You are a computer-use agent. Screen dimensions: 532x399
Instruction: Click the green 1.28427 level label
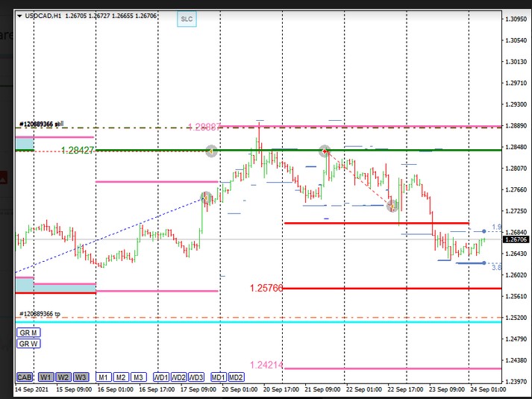point(78,151)
